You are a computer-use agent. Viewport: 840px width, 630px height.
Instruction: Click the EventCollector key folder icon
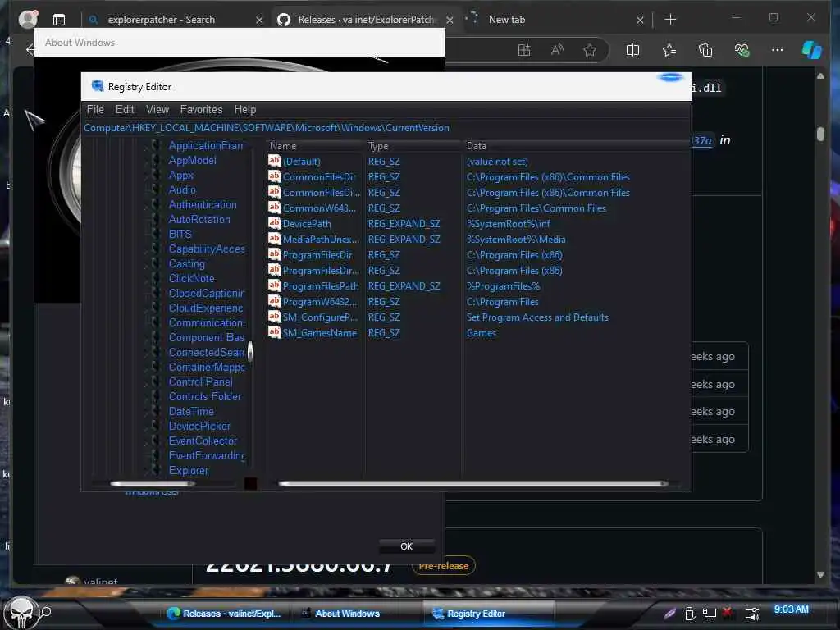155,441
